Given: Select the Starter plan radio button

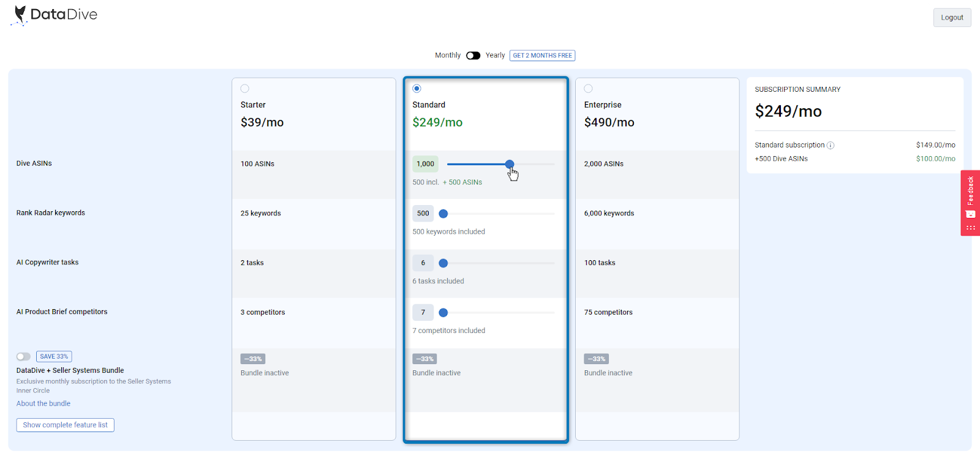Looking at the screenshot, I should click(245, 89).
